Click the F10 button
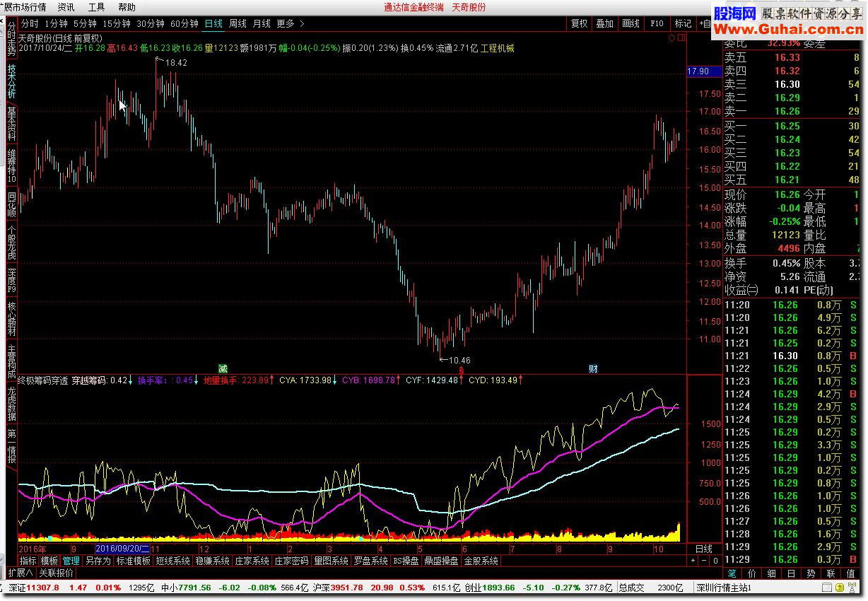The image size is (868, 601). (x=657, y=23)
